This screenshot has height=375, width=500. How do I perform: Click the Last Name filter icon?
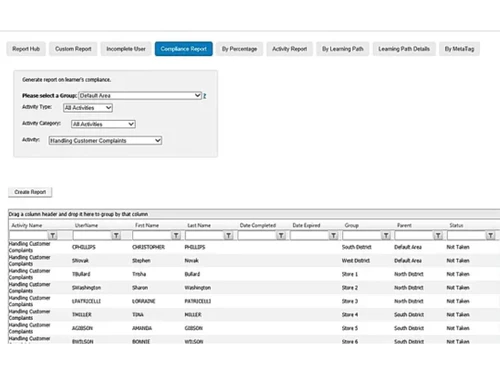click(228, 236)
